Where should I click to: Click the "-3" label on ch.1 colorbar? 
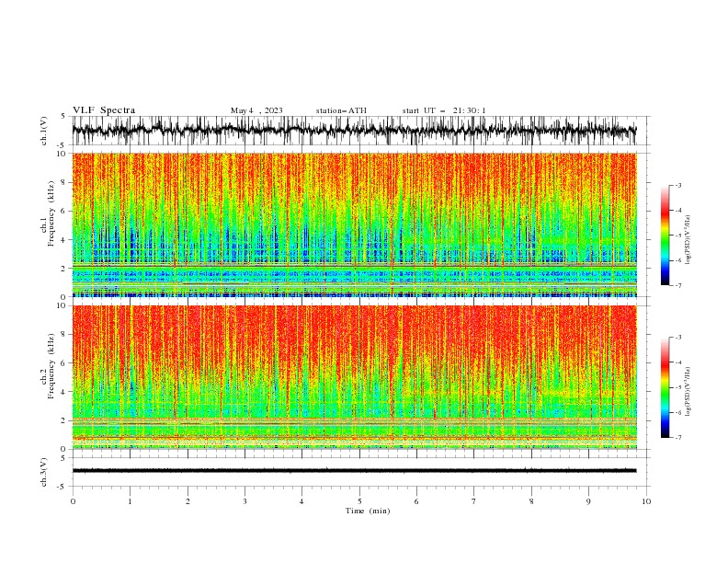677,185
